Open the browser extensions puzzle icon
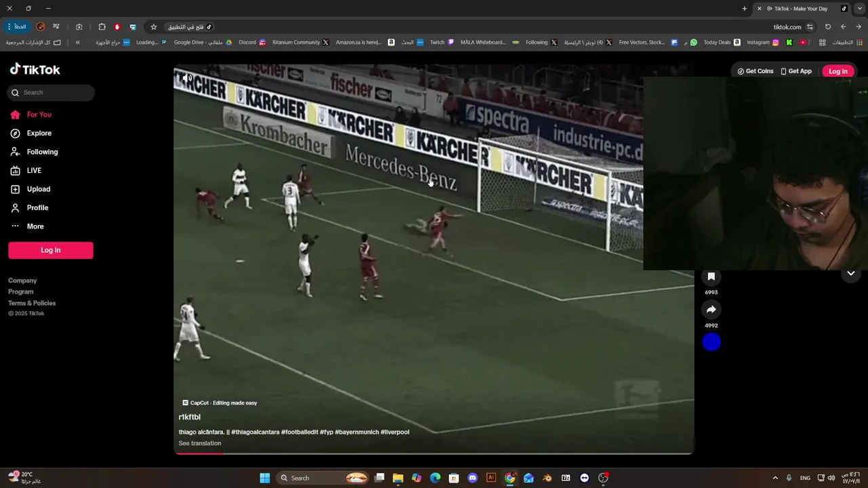The image size is (868, 488). point(102,27)
